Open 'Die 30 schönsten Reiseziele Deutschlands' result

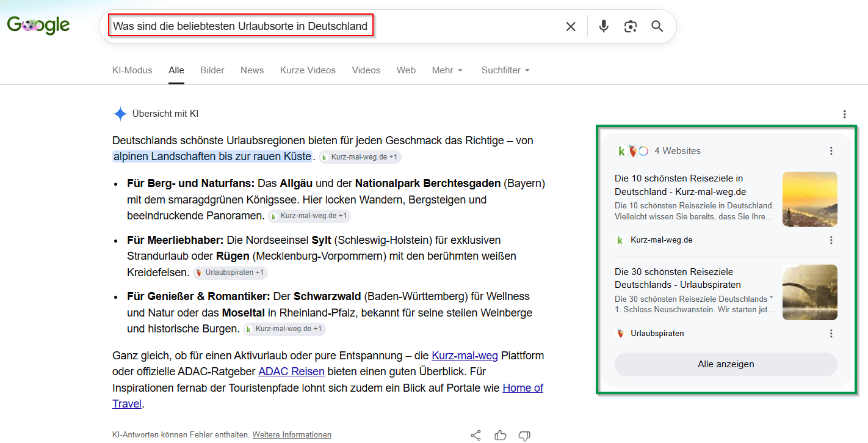(x=678, y=278)
